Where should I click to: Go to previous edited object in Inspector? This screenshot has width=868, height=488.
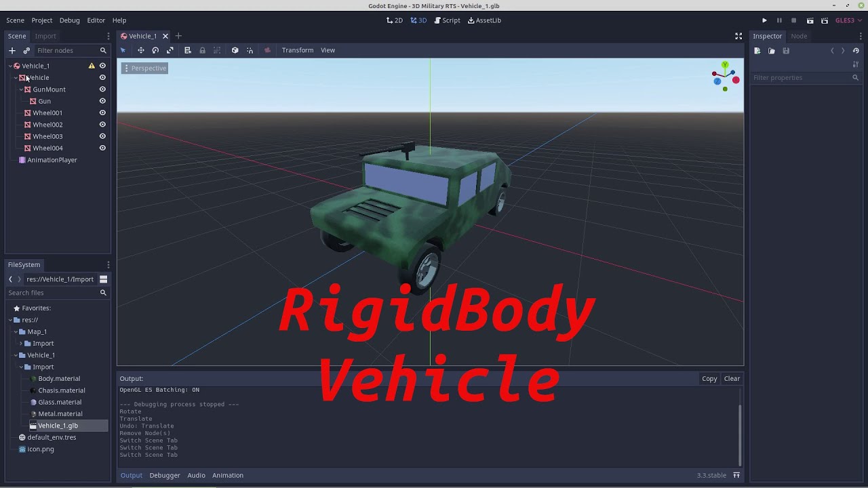tap(832, 51)
